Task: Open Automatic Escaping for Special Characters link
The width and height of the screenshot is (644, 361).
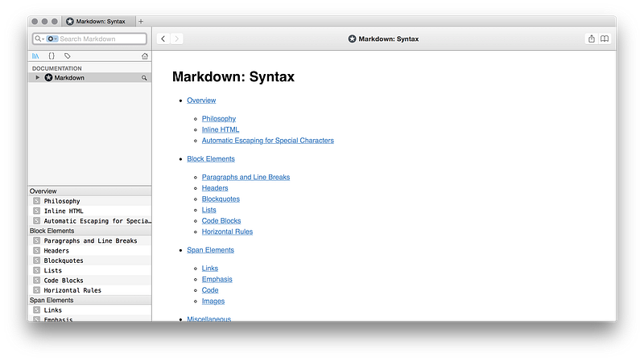Action: point(267,140)
